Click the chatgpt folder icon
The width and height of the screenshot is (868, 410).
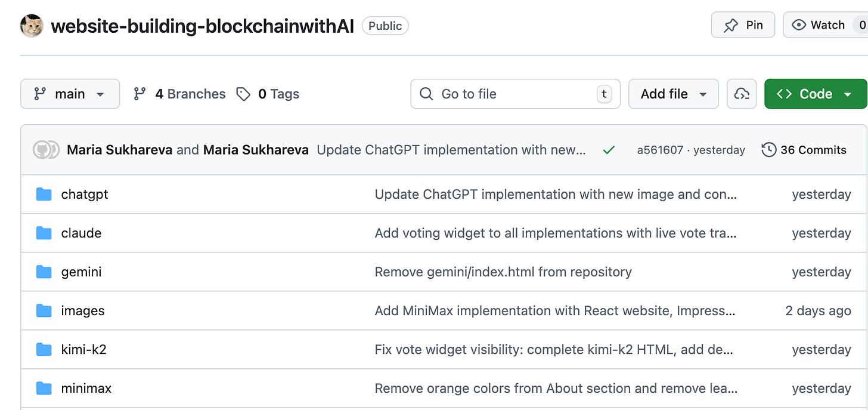click(x=44, y=195)
